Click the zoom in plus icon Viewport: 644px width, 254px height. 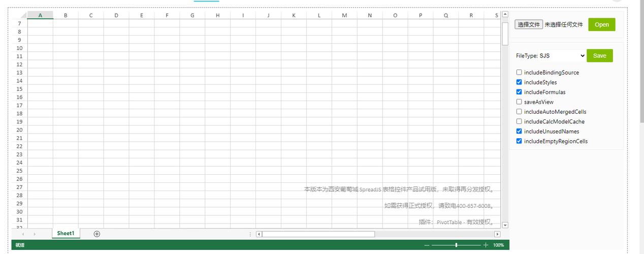click(486, 245)
